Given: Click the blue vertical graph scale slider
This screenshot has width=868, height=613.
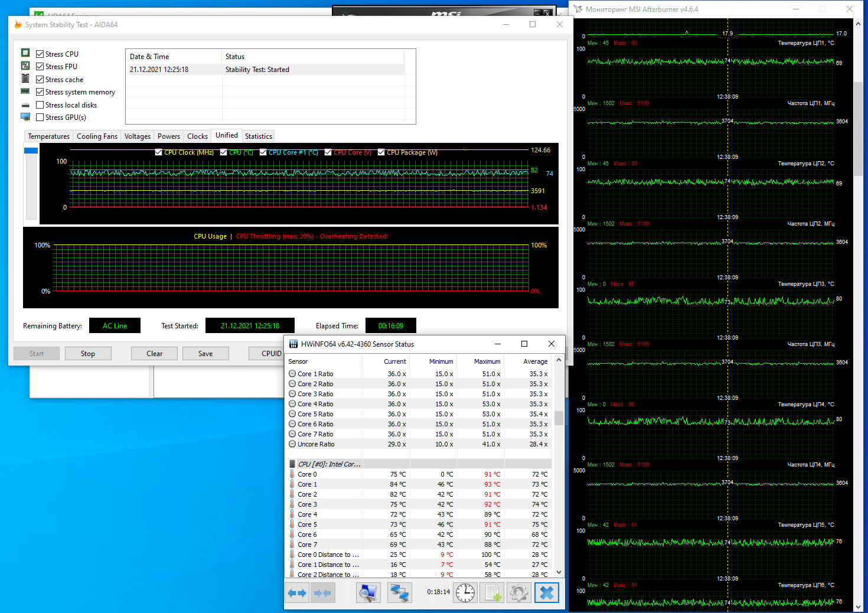Looking at the screenshot, I should (x=31, y=151).
